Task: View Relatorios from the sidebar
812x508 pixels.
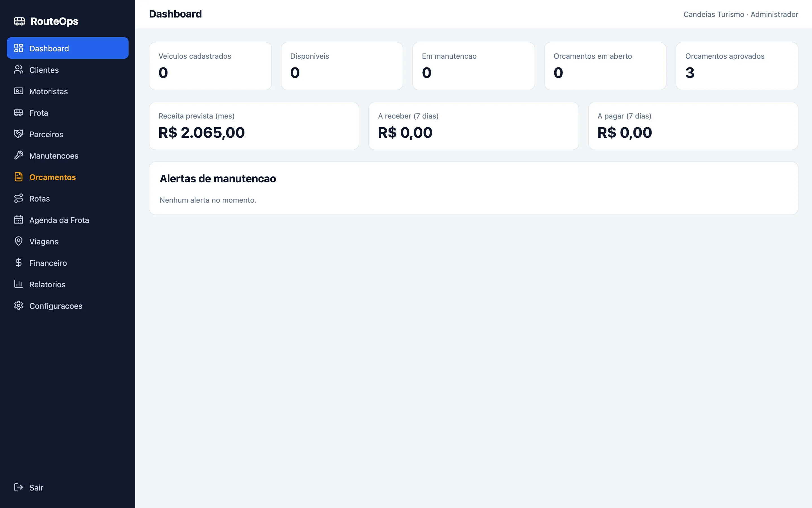Action: tap(67, 284)
